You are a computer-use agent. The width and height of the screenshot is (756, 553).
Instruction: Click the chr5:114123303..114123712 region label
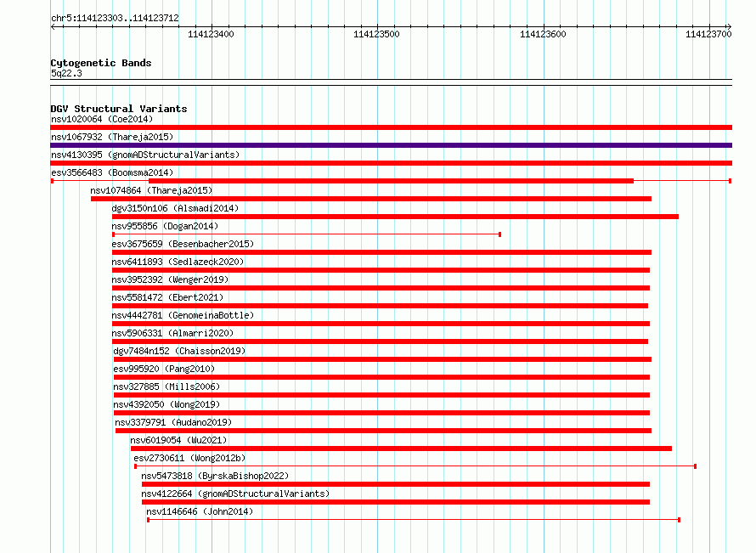115,18
